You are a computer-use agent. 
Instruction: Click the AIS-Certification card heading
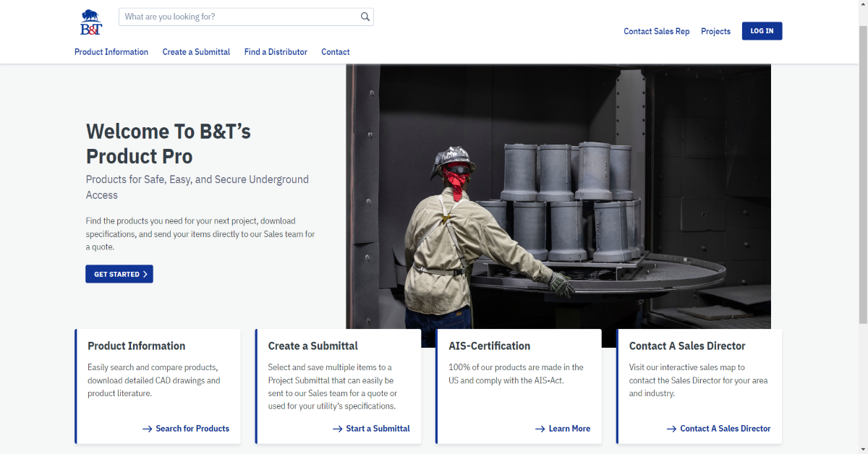(489, 346)
